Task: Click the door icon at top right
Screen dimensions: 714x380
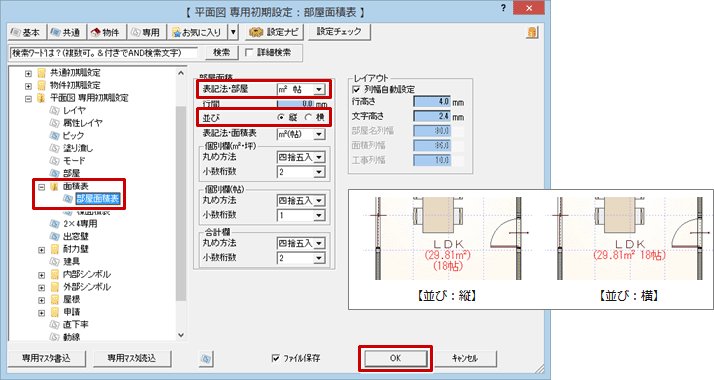Action: pos(532,32)
